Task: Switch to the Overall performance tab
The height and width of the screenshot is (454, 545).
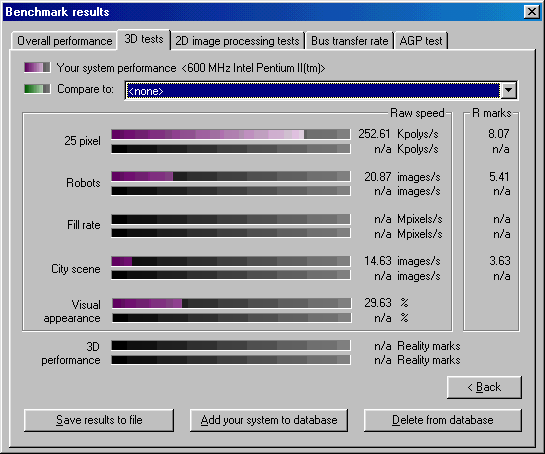Action: click(x=64, y=41)
